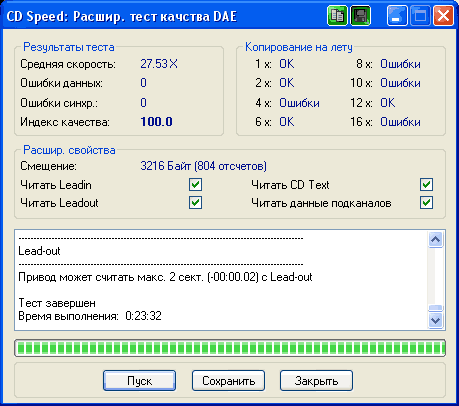
Task: Minimize the CD Speed window
Action: 397,15
